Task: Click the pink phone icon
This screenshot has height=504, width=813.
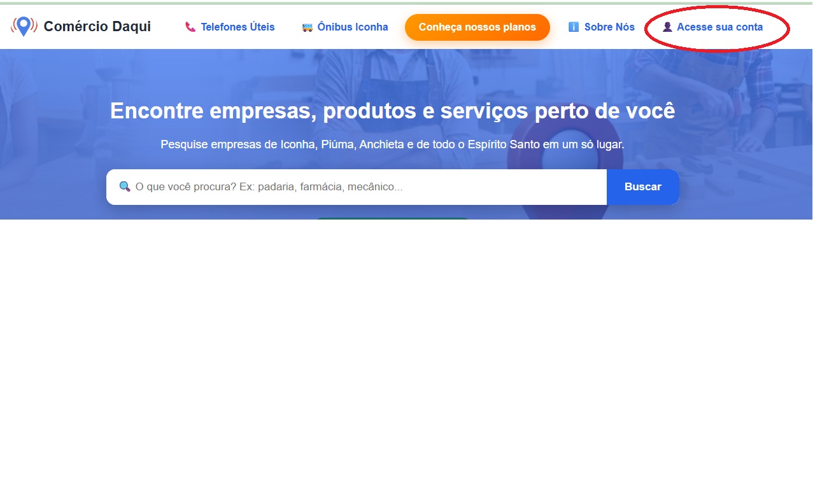Action: coord(190,27)
